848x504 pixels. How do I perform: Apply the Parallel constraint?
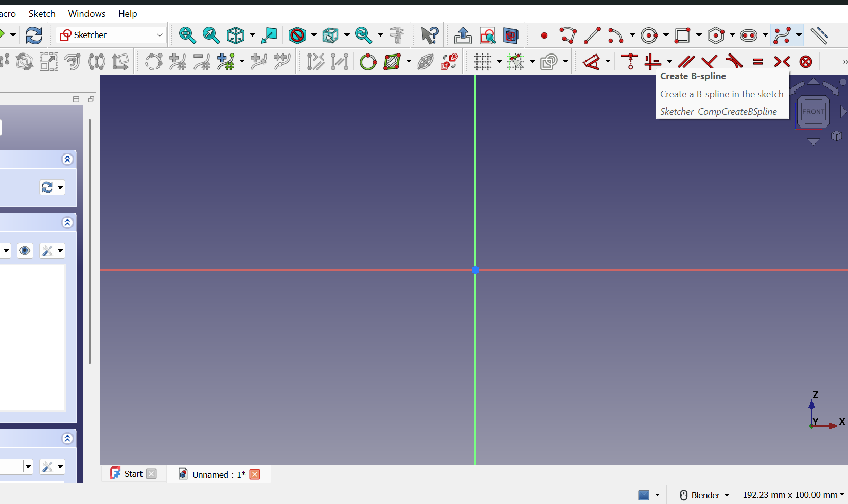click(686, 62)
